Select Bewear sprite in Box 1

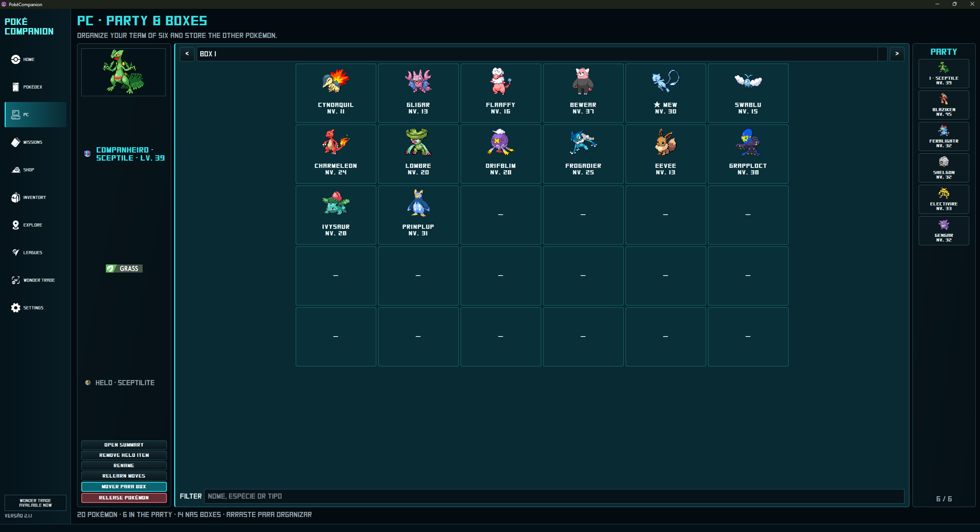pyautogui.click(x=583, y=81)
